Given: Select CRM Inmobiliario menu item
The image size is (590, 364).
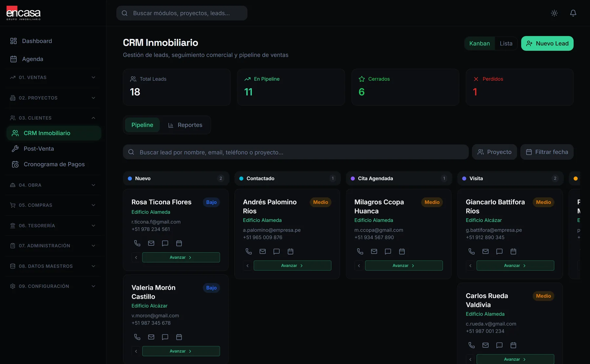Looking at the screenshot, I should click(x=54, y=133).
